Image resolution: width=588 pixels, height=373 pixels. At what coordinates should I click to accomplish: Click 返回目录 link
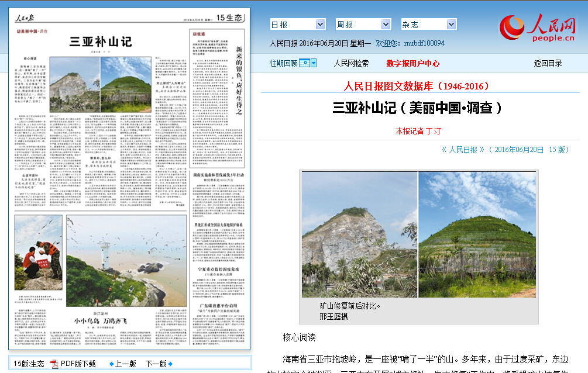tap(548, 63)
